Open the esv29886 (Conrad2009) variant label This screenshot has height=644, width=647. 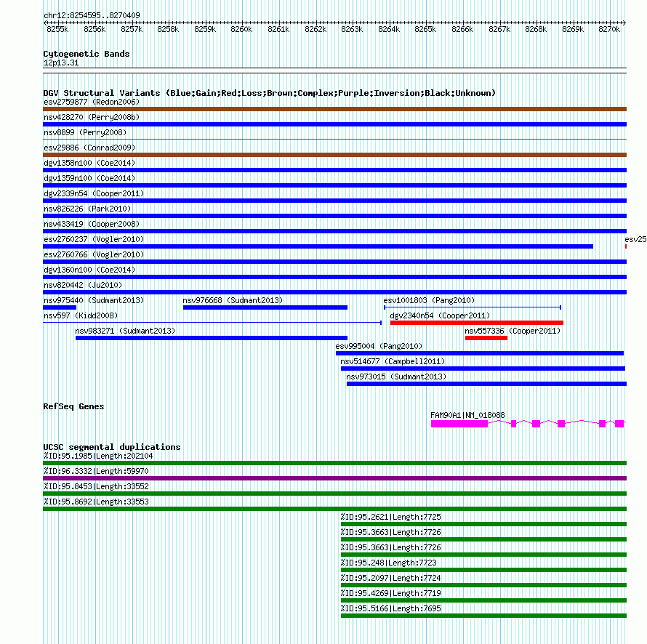point(89,148)
